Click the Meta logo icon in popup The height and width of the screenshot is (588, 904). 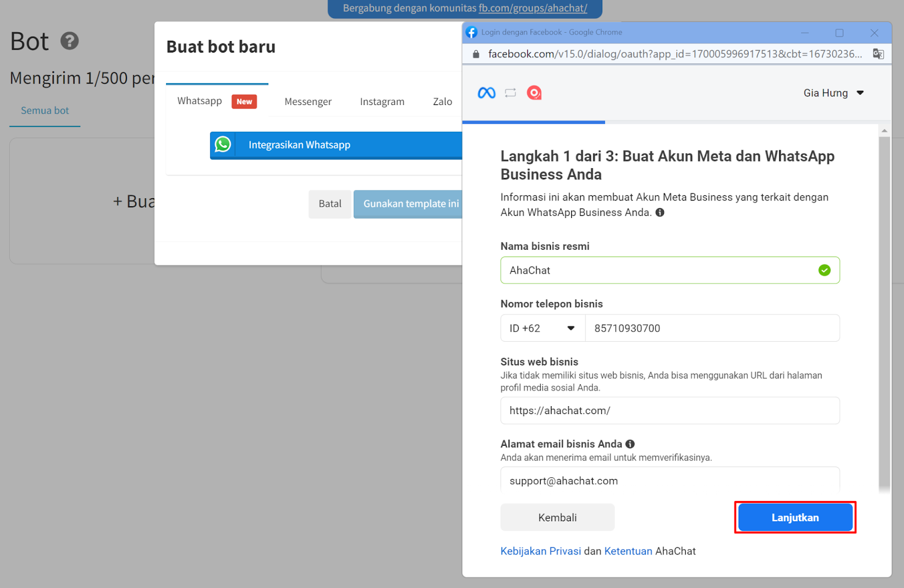pos(486,93)
